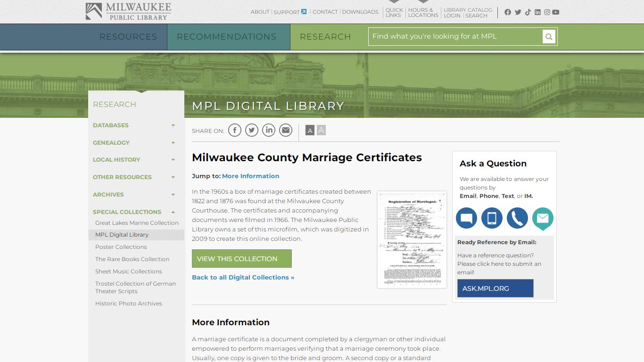Open the chat IM icon in Ask a Question

[x=466, y=218]
